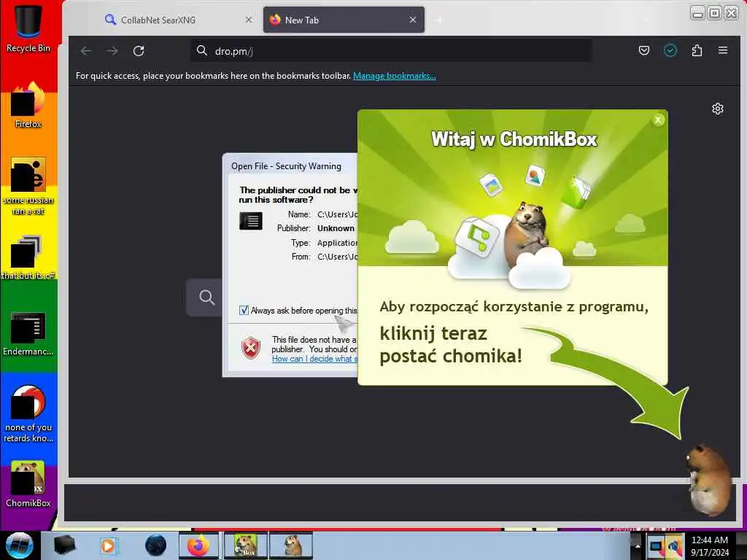Click the application file icon in Security Warning
747x560 pixels.
click(251, 221)
